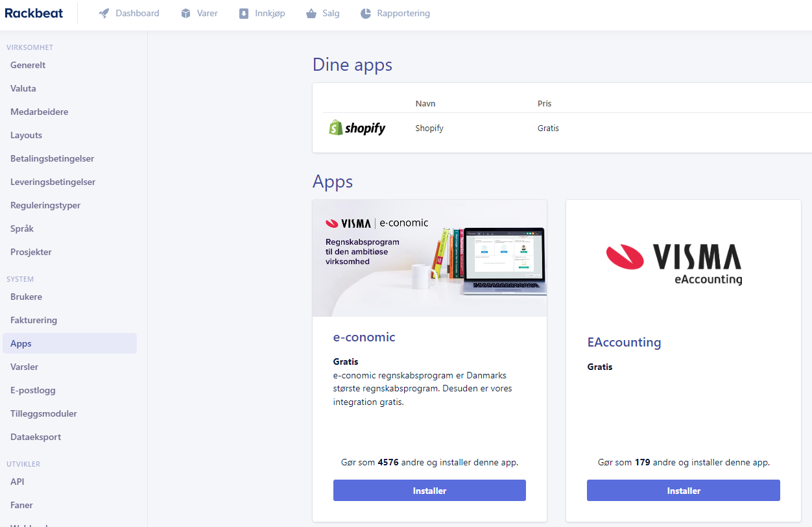Click the e-conomic app title
This screenshot has width=812, height=527.
[364, 337]
